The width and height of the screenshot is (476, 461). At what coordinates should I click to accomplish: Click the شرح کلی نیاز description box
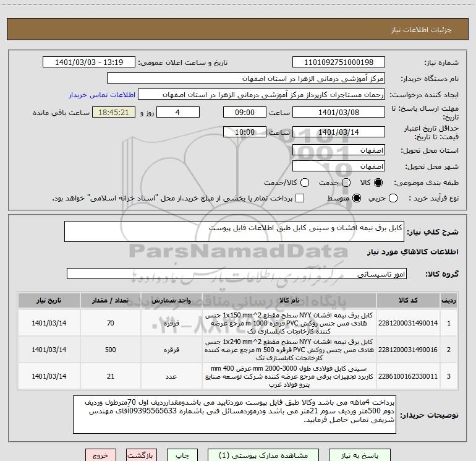coord(234,231)
